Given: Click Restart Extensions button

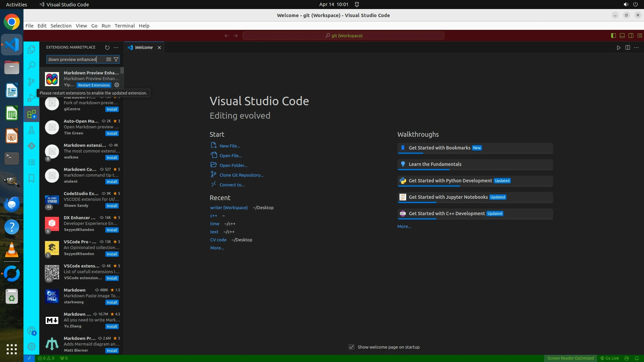Looking at the screenshot, I should [x=94, y=85].
